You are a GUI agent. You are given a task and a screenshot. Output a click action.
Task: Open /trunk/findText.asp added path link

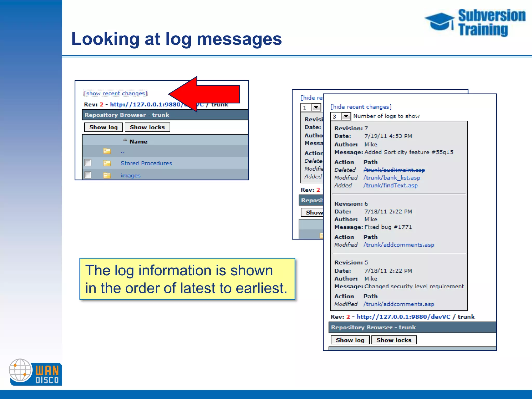click(390, 185)
